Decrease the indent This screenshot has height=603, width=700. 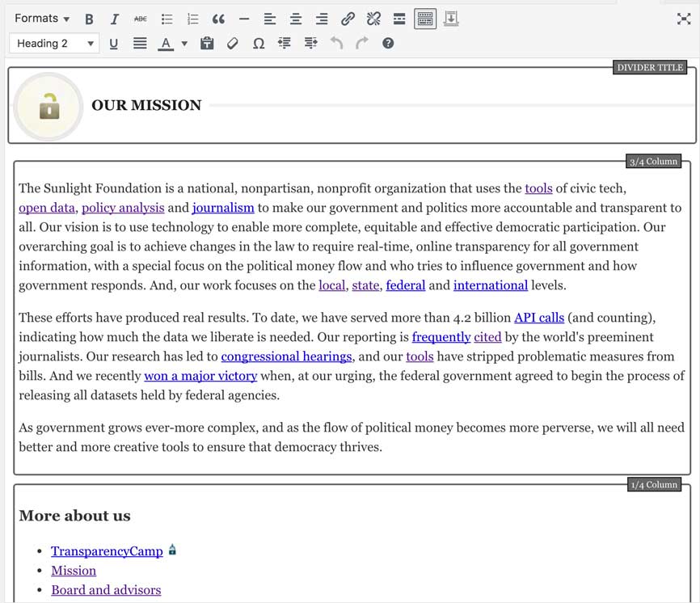pyautogui.click(x=285, y=44)
